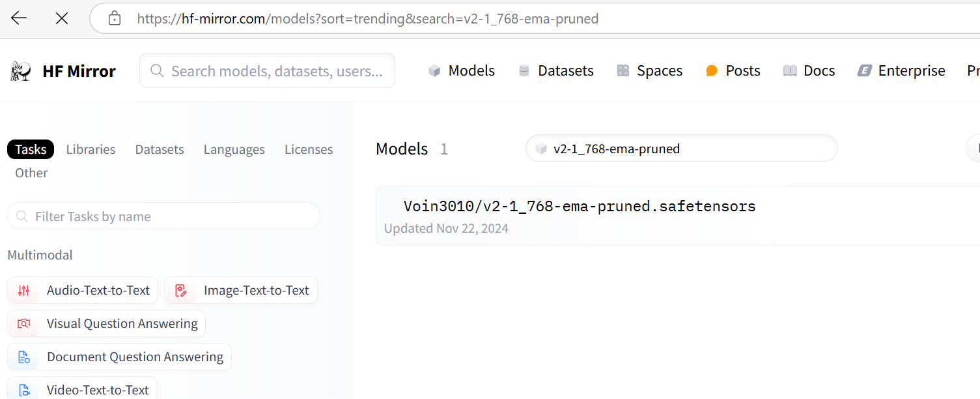Image resolution: width=980 pixels, height=399 pixels.
Task: Click the Models cube icon in navbar
Action: coord(434,70)
